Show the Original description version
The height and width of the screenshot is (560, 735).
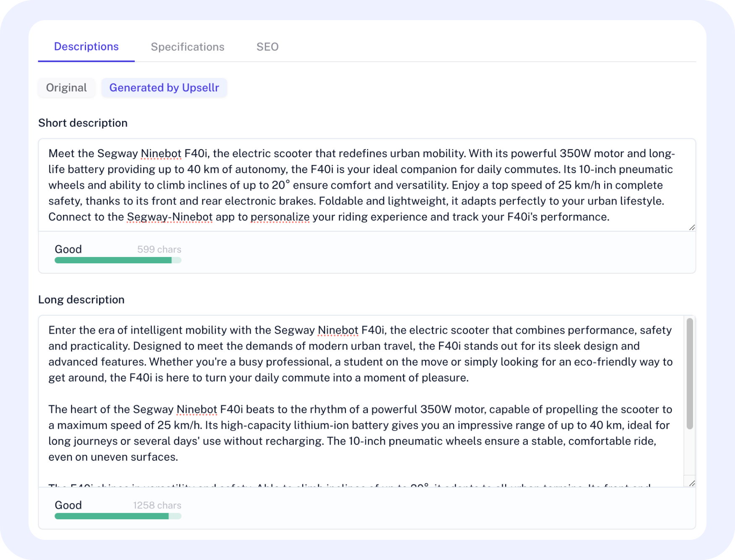66,88
